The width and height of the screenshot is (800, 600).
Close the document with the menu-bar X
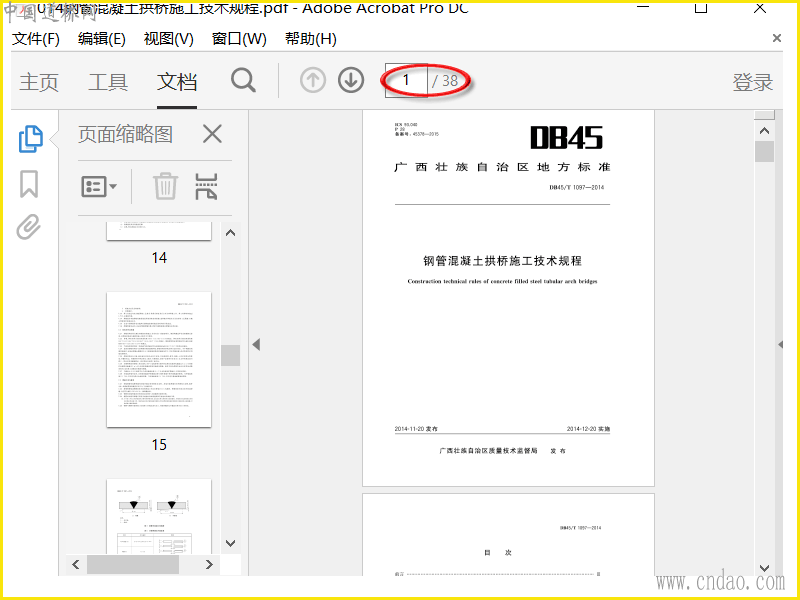777,38
